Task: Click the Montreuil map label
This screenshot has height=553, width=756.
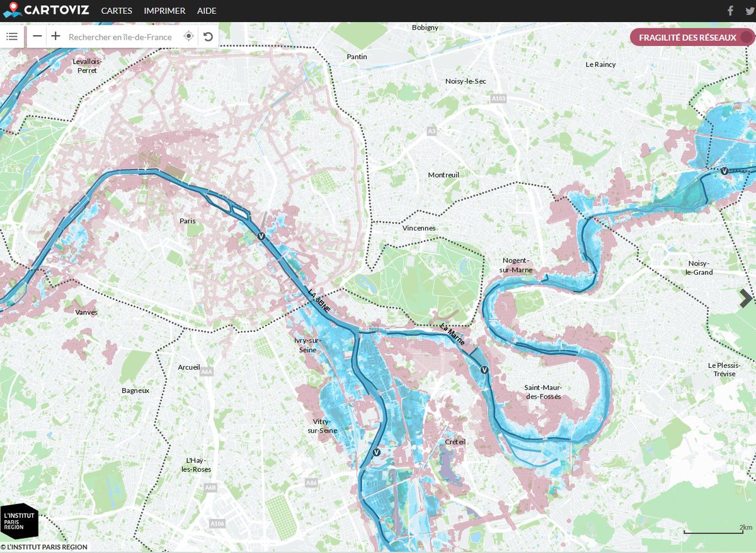Action: click(444, 174)
